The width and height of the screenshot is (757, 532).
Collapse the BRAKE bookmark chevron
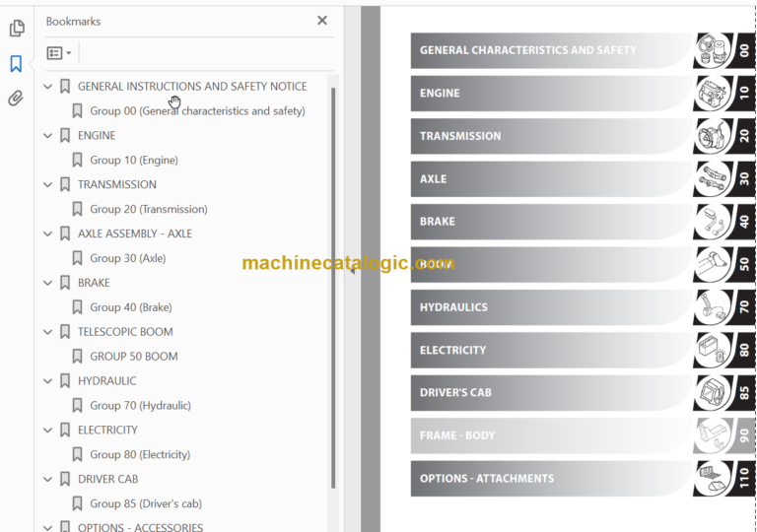click(47, 283)
